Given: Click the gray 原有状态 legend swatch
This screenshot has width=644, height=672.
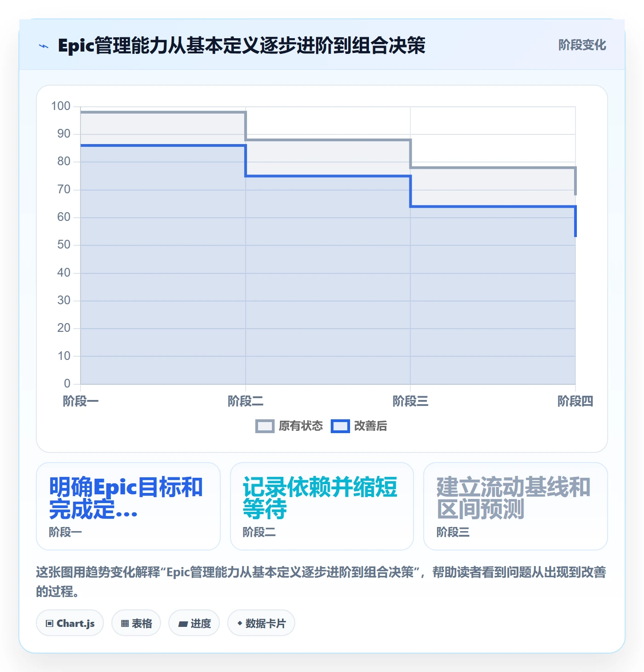Looking at the screenshot, I should coord(264,426).
